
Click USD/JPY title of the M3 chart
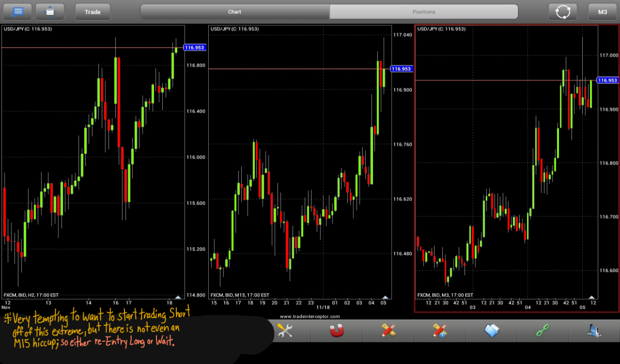point(441,29)
